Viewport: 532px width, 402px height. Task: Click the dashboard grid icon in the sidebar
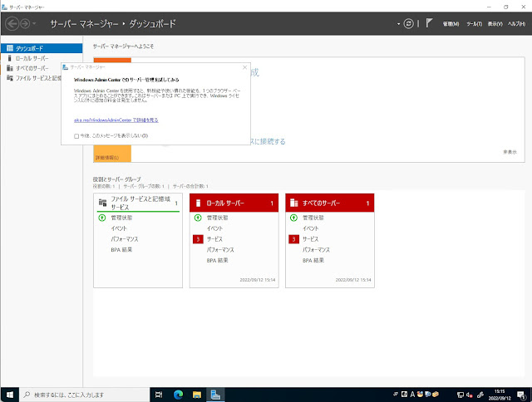click(x=10, y=48)
